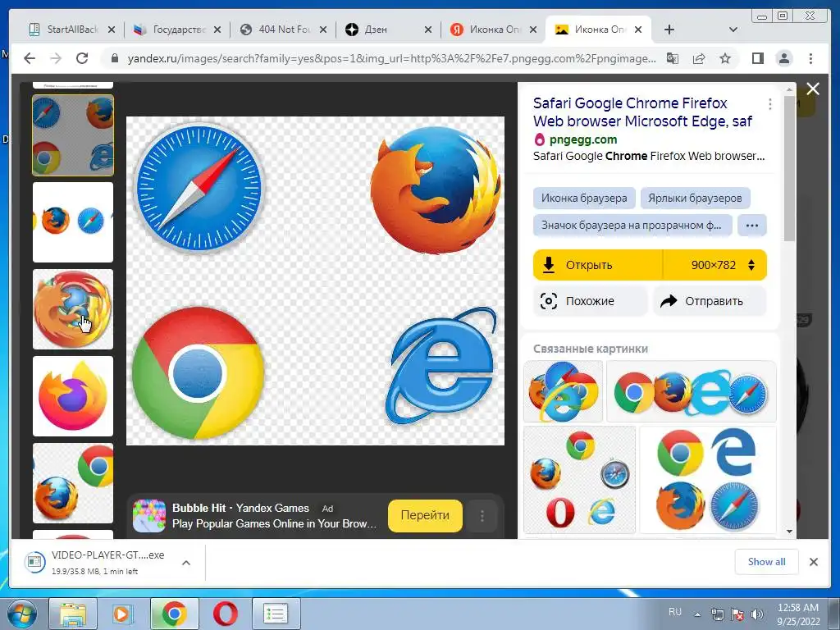Click the Action Center flag tray icon

click(737, 614)
